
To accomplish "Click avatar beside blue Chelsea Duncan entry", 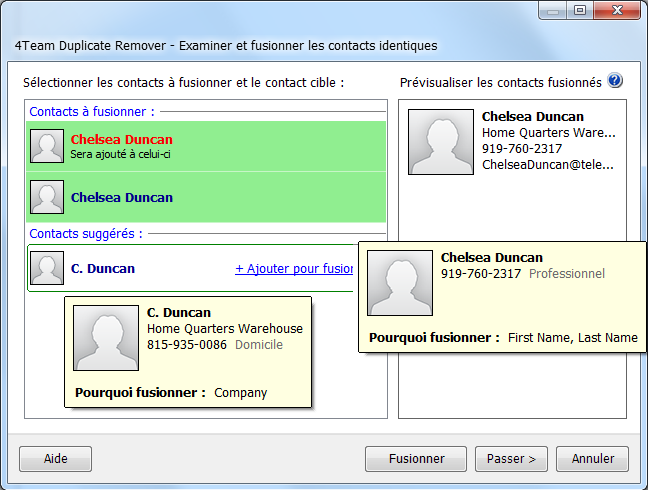I will coord(47,197).
